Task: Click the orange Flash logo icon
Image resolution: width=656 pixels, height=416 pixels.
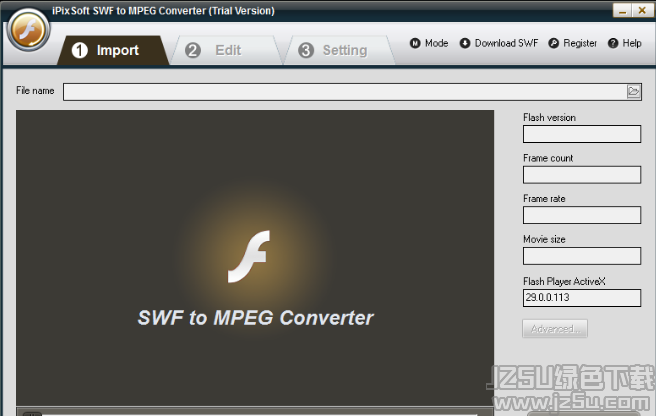Action: (28, 30)
